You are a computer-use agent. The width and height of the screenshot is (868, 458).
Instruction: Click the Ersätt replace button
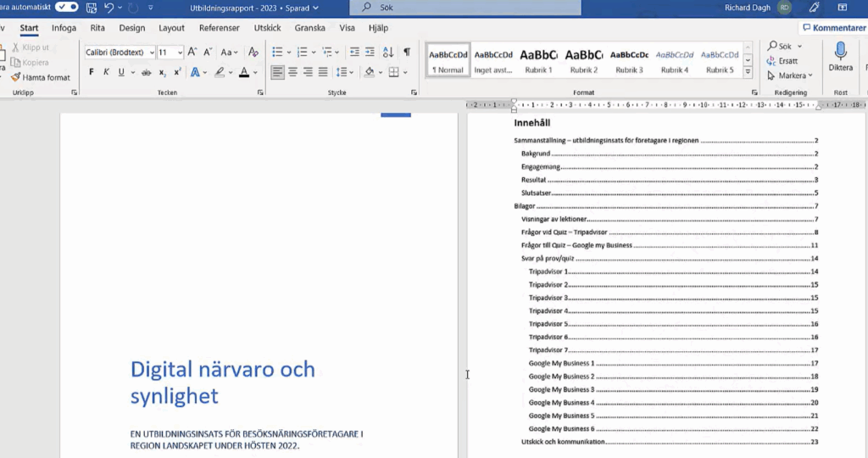[x=782, y=61]
